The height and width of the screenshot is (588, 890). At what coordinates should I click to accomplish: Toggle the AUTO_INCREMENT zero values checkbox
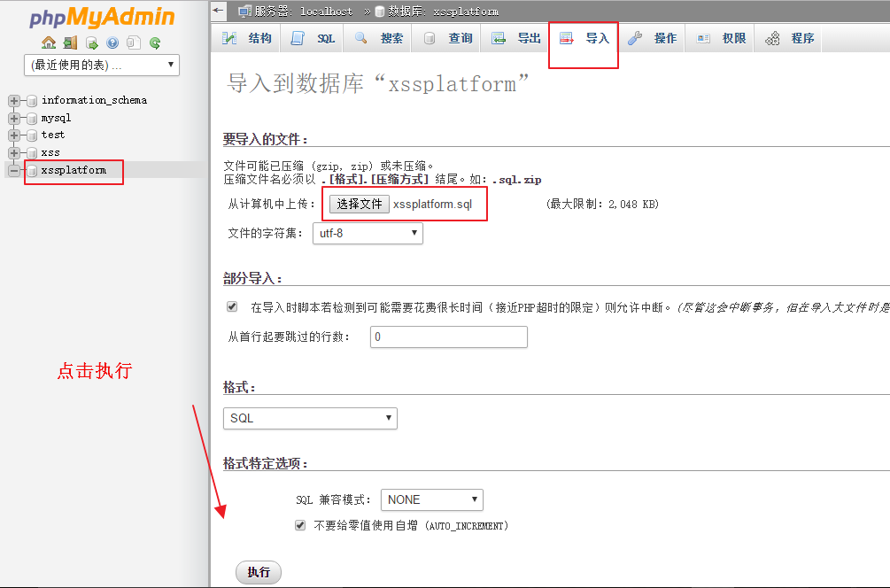(300, 525)
